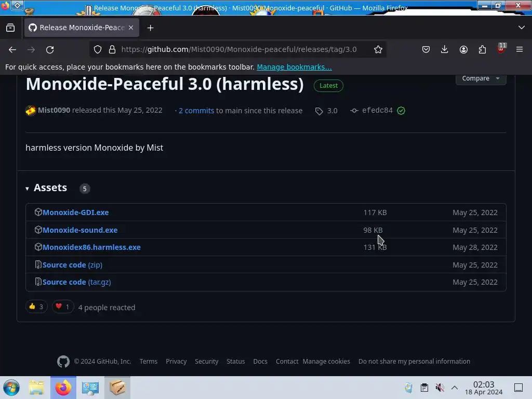Viewport: 532px width, 399px height.
Task: Open the Terms footer link
Action: pos(148,362)
